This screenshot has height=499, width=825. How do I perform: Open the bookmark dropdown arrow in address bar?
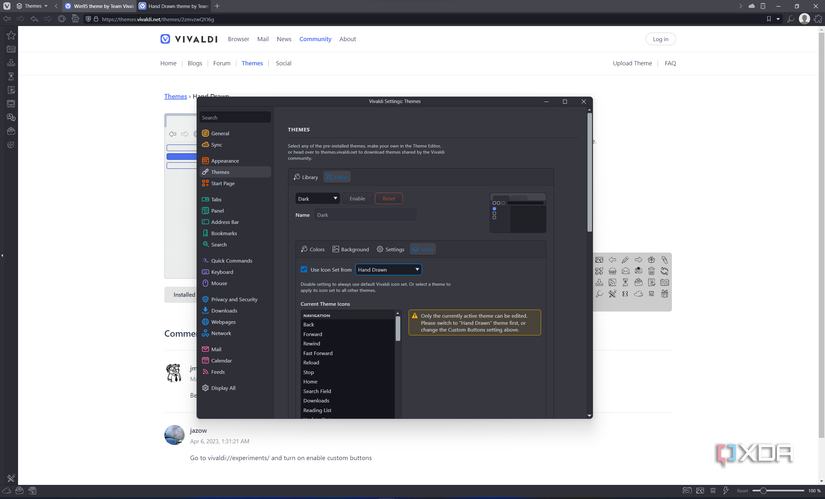click(x=778, y=19)
